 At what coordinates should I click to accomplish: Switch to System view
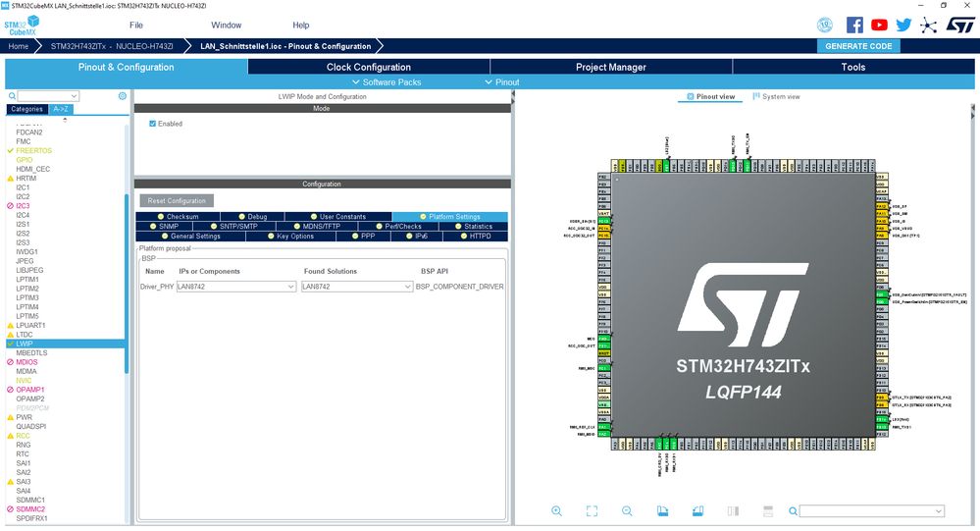[776, 96]
